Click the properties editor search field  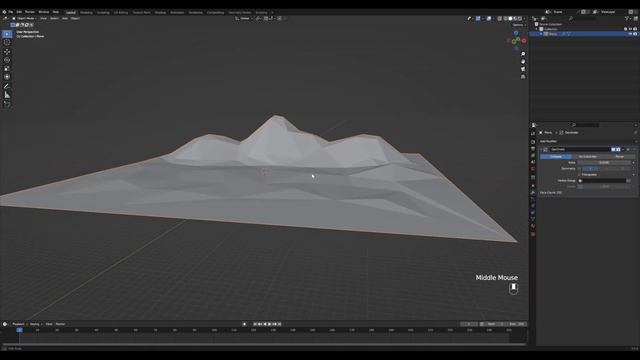tap(586, 125)
